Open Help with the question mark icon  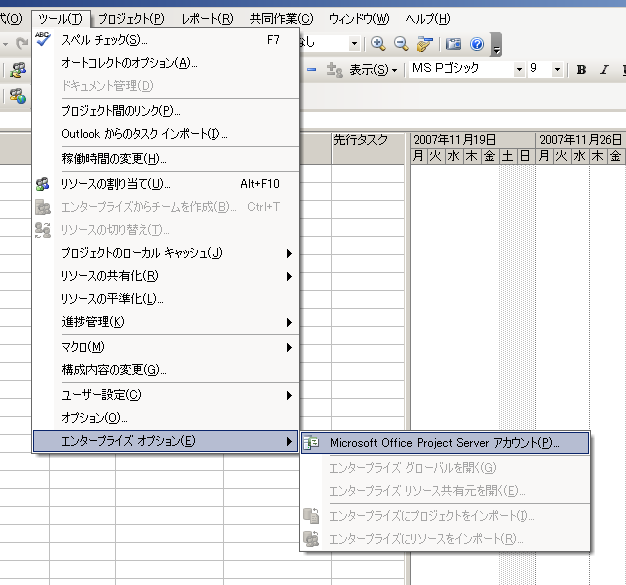(477, 44)
